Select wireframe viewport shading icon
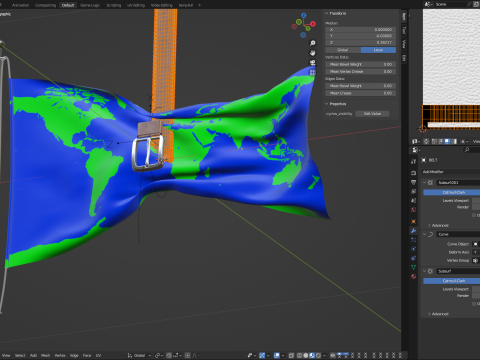 [300, 355]
